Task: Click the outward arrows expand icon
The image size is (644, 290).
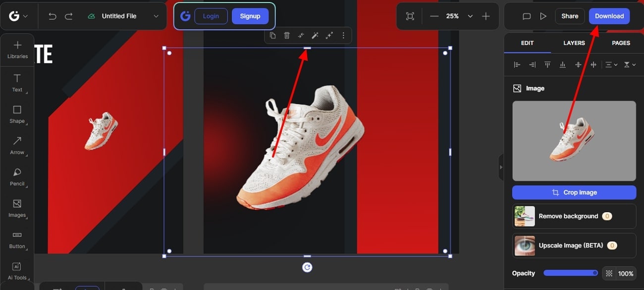Action: click(329, 35)
